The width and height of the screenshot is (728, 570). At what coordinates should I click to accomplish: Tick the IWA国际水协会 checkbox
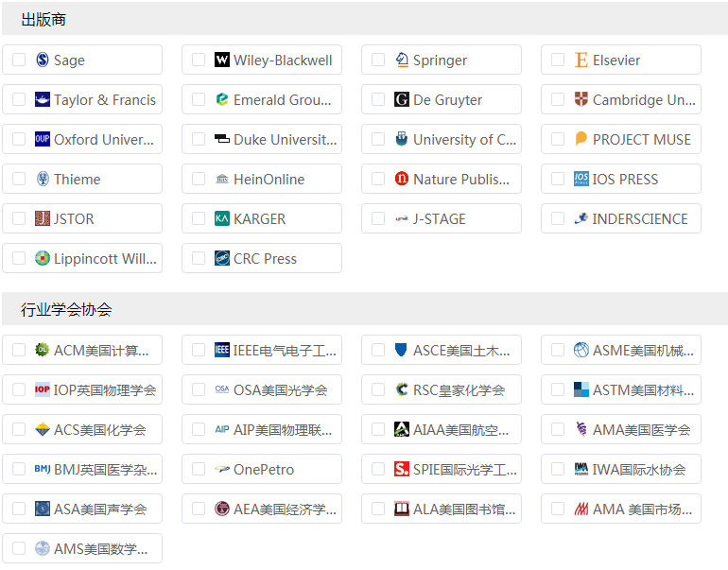tap(558, 469)
